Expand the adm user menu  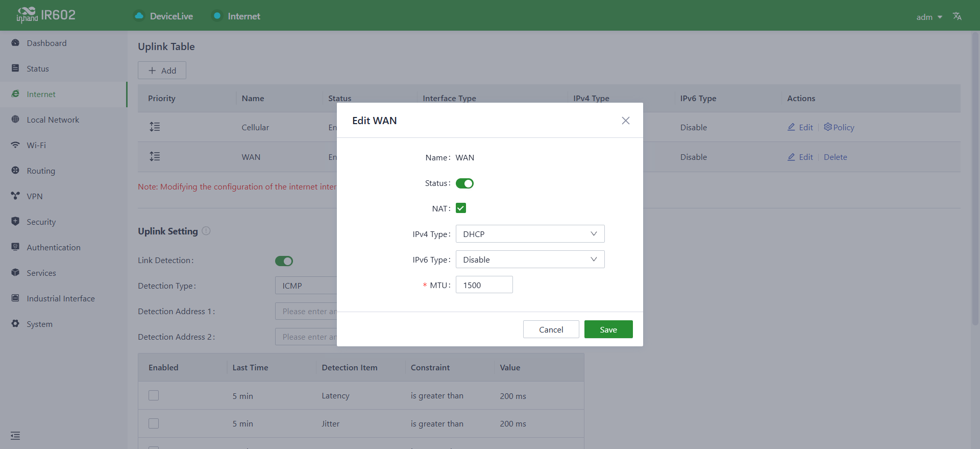point(929,17)
